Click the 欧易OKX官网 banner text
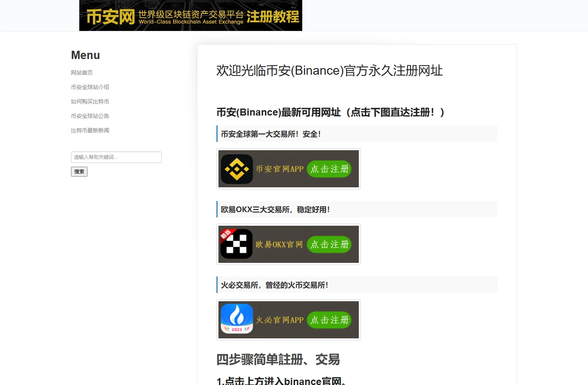Screen dimensions: 588x385 (x=280, y=244)
